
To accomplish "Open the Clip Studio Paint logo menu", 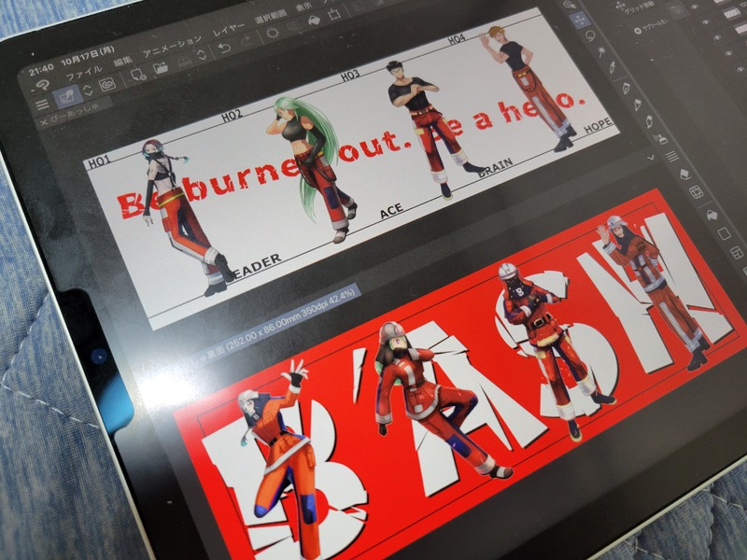I will point(43,86).
